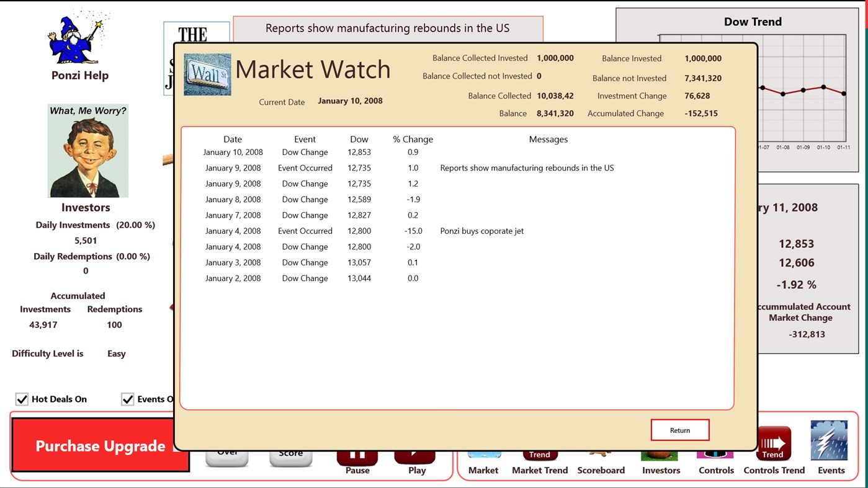The height and width of the screenshot is (488, 868).
Task: Click the What, Me Worry? portrait
Action: [86, 149]
